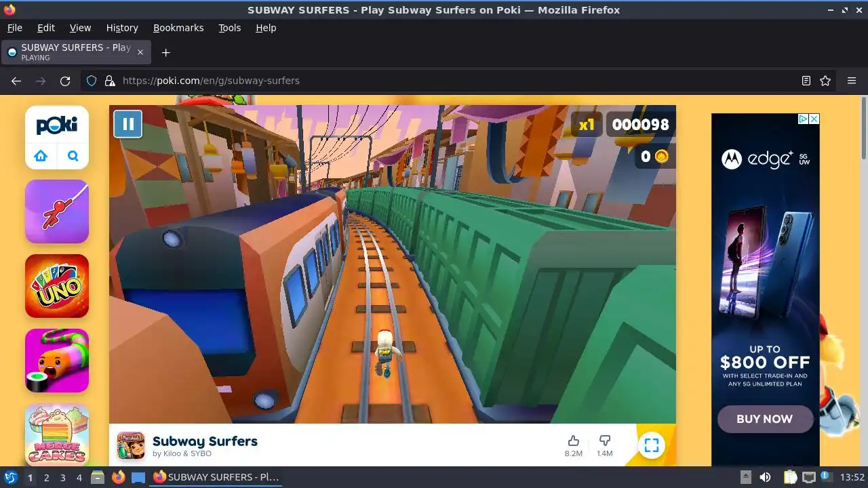Open the volume speaker tray icon
Image resolution: width=868 pixels, height=488 pixels.
coord(765,477)
